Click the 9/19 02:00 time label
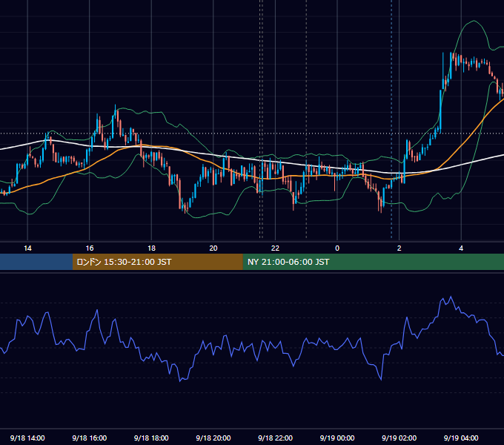Image resolution: width=504 pixels, height=445 pixels. 399,438
